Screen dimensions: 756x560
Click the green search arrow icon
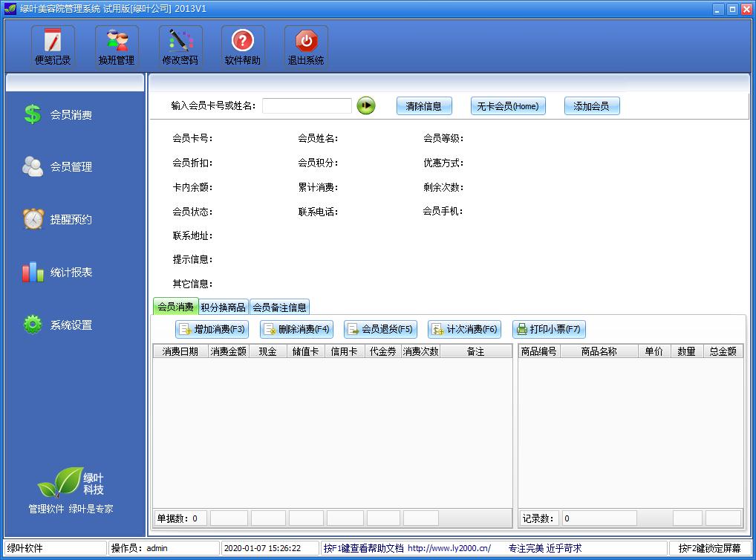click(365, 105)
